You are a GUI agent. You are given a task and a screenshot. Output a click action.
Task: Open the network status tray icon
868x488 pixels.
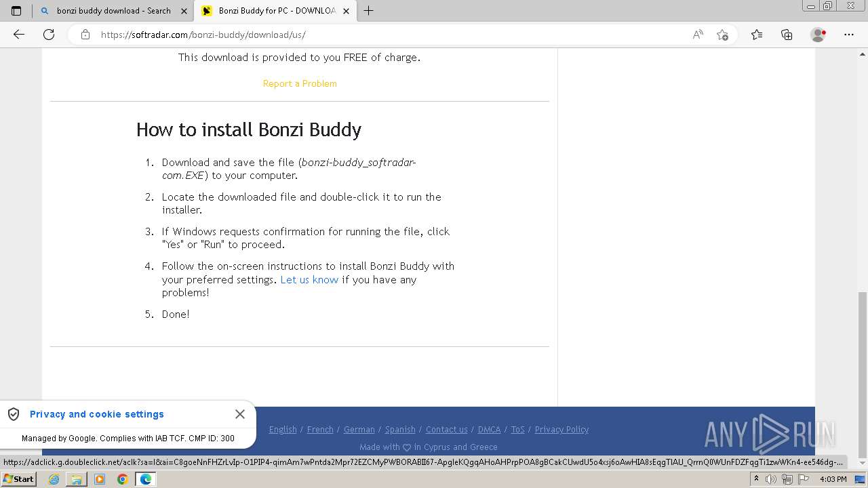click(788, 479)
